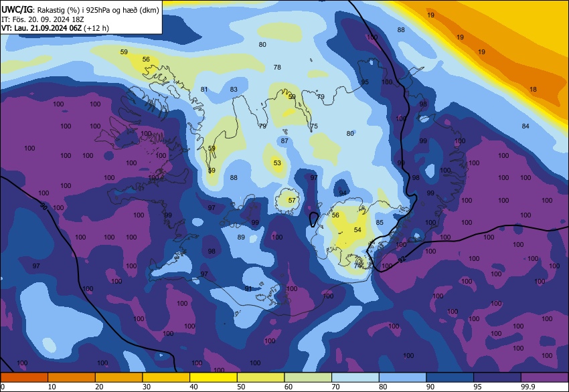Screen dimensions: 569x392
Task: Select the '84' value near the orange band
Action: (x=525, y=126)
